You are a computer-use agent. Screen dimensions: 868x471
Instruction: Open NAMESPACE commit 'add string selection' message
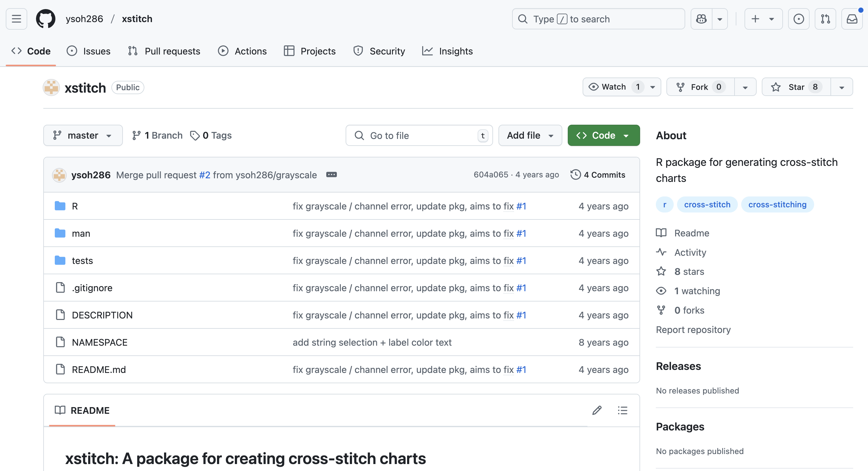tap(372, 342)
